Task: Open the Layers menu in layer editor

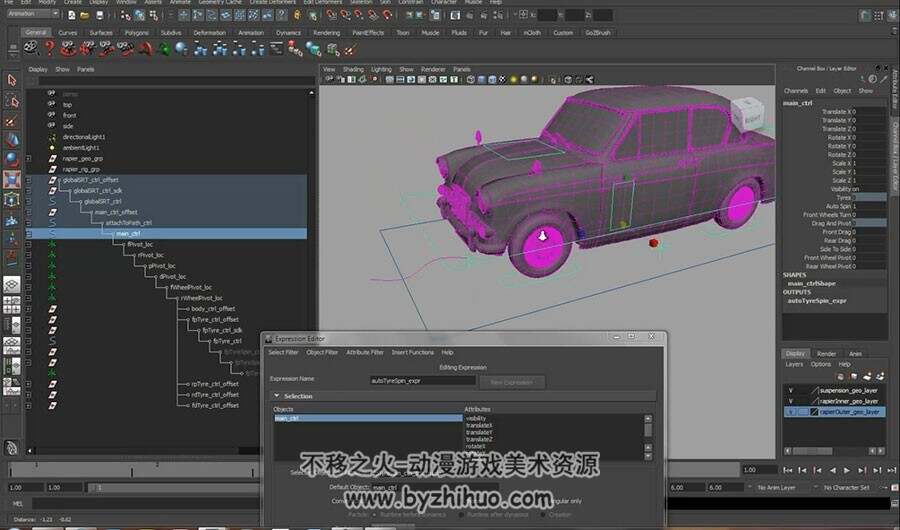Action: pyautogui.click(x=794, y=365)
